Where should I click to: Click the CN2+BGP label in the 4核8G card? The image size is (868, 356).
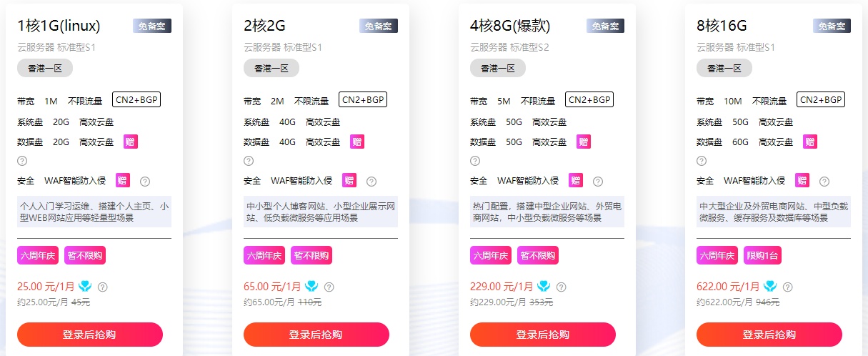coord(589,100)
